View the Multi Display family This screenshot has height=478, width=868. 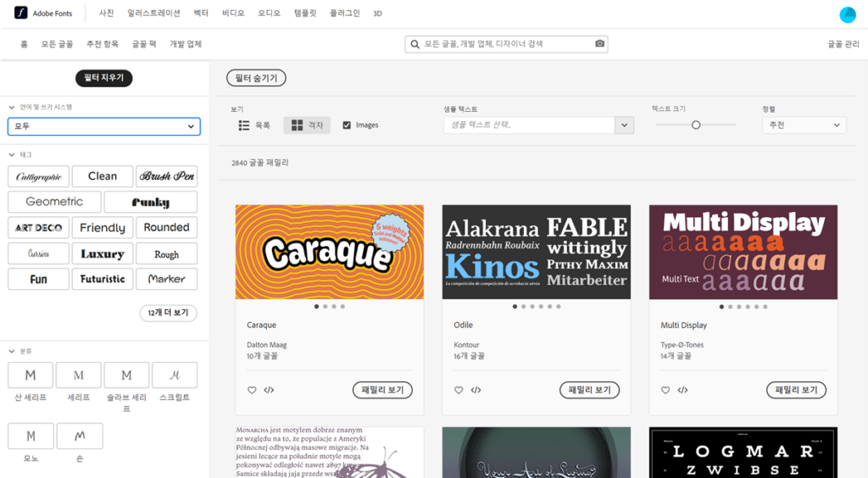point(796,390)
